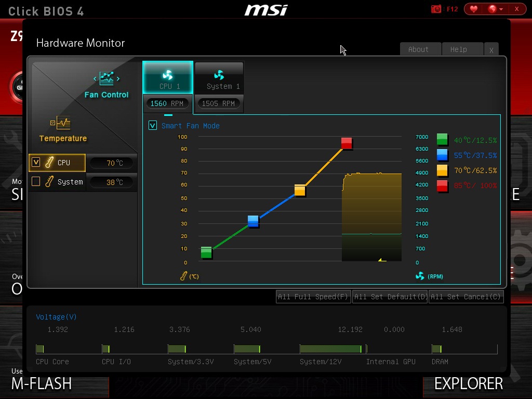Select the 1505 RPM readout
Image resolution: width=532 pixels, height=399 pixels.
219,103
